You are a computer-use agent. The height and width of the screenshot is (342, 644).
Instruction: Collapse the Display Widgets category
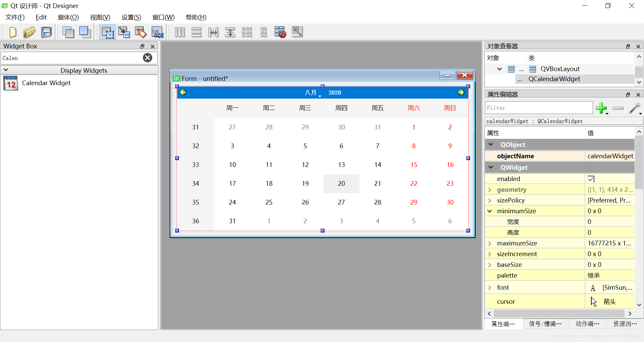pos(6,70)
